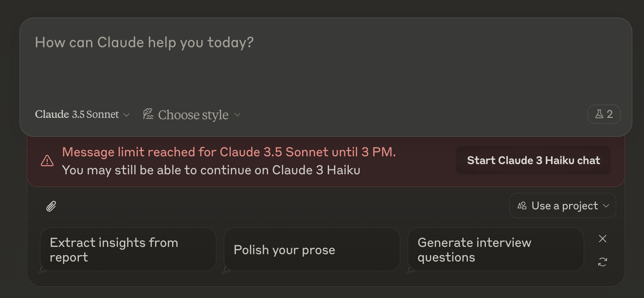Open the Claude 3.5 Sonnet model selector
Image resolution: width=644 pixels, height=298 pixels.
click(77, 114)
